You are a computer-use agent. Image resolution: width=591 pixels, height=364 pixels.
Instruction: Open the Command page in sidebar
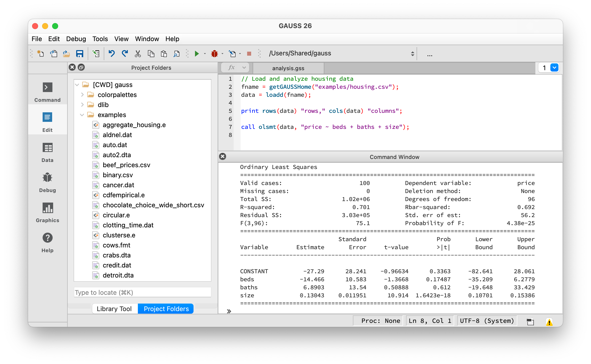(x=47, y=92)
